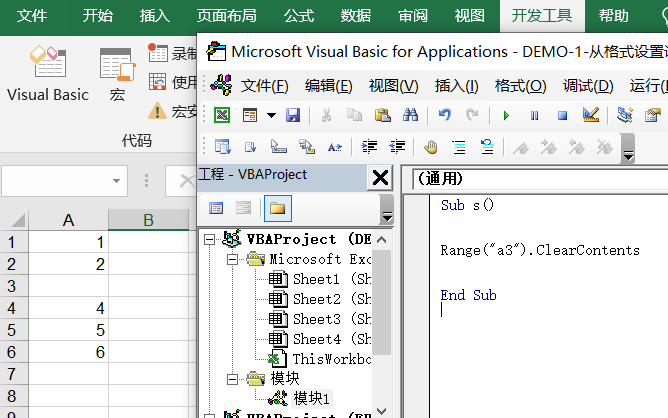Screen dimensions: 668x418
Task: Toggle Design Mode icon
Action: (x=591, y=115)
